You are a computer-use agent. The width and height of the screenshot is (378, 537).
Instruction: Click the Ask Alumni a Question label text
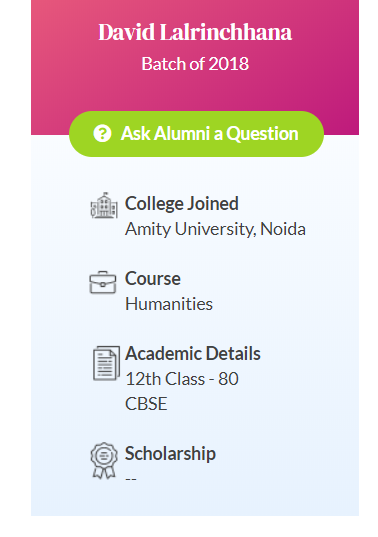210,134
